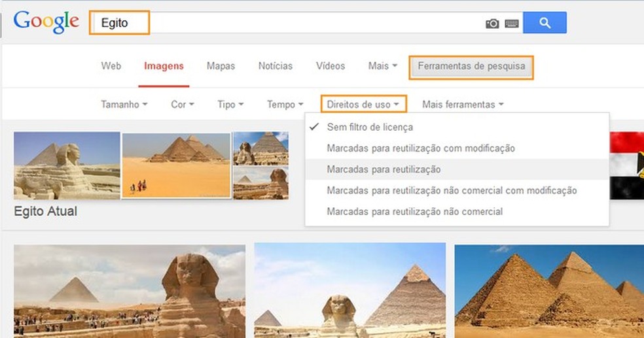Open small bottom sphinx thumbnail
This screenshot has height=338, width=644.
[x=260, y=183]
